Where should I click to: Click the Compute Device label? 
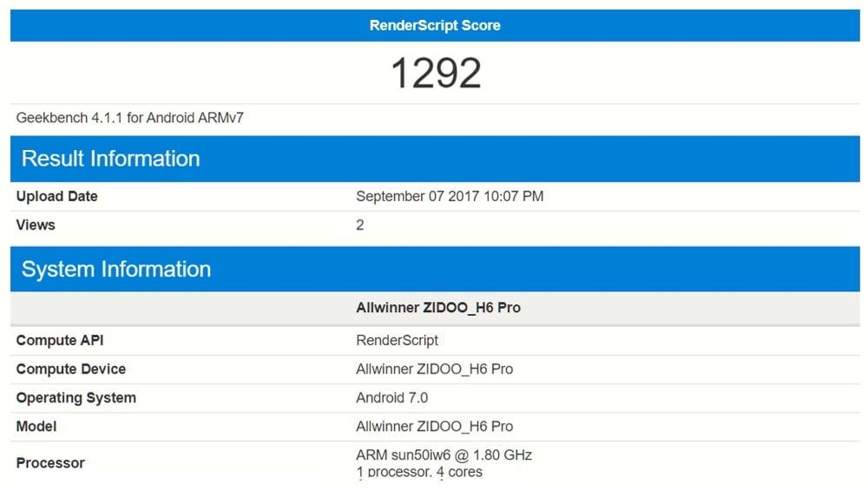(x=71, y=369)
